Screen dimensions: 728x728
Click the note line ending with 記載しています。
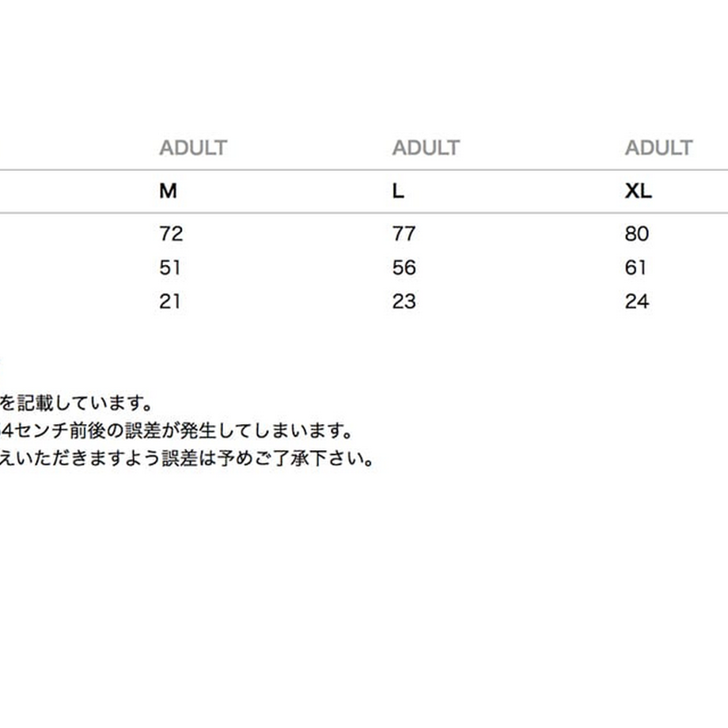(76, 403)
